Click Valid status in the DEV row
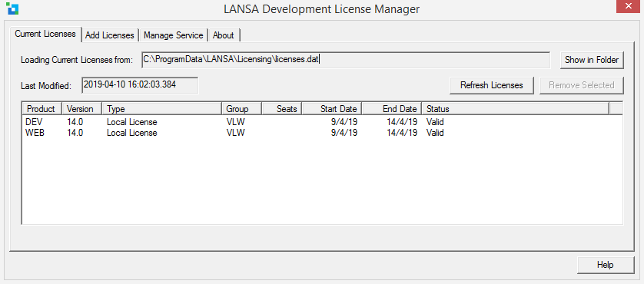The image size is (644, 284). coord(435,122)
